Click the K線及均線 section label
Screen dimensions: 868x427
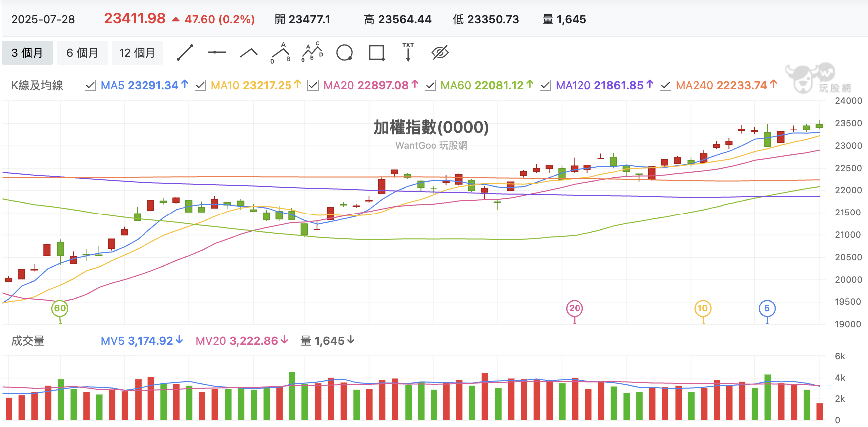click(x=37, y=85)
